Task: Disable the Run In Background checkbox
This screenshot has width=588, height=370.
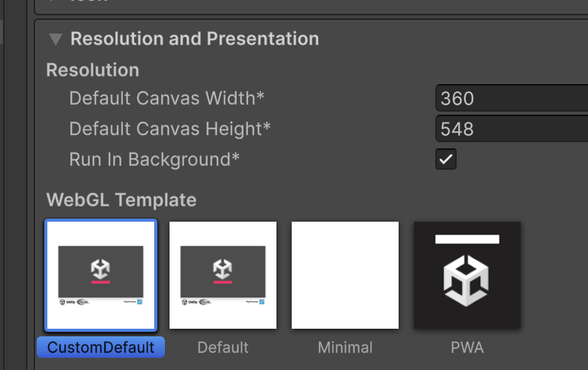Action: [446, 160]
